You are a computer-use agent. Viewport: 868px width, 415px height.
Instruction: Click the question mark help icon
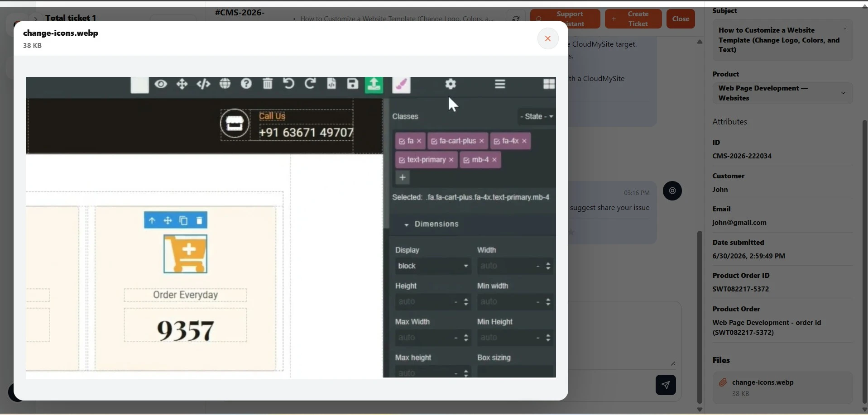coord(246,84)
